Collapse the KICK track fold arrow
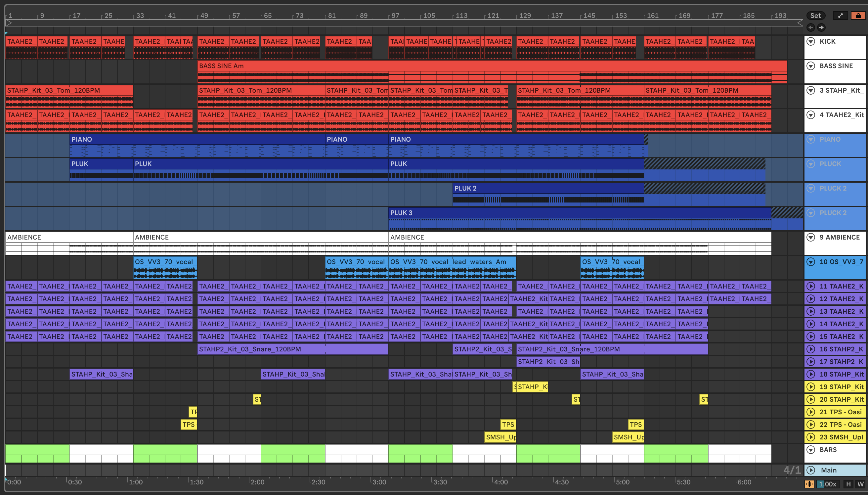Image resolution: width=868 pixels, height=495 pixels. (x=811, y=41)
